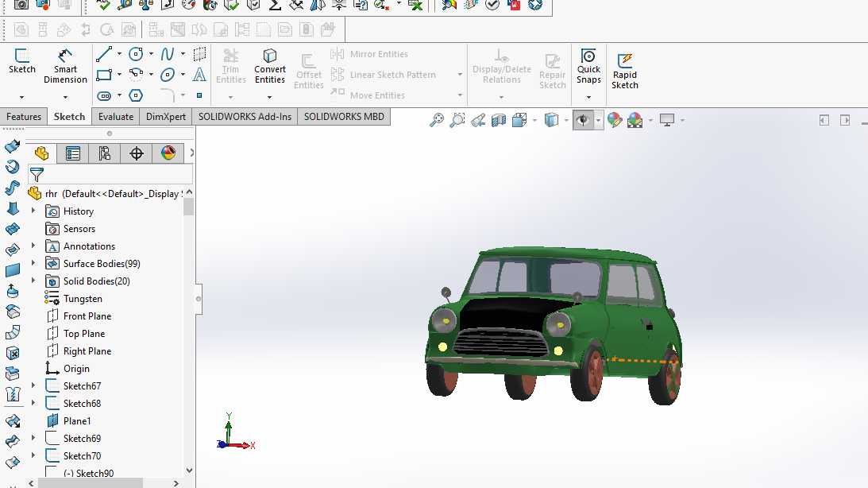
Task: Click the dashed-rectangle Plane tool icon
Action: pyautogui.click(x=199, y=54)
